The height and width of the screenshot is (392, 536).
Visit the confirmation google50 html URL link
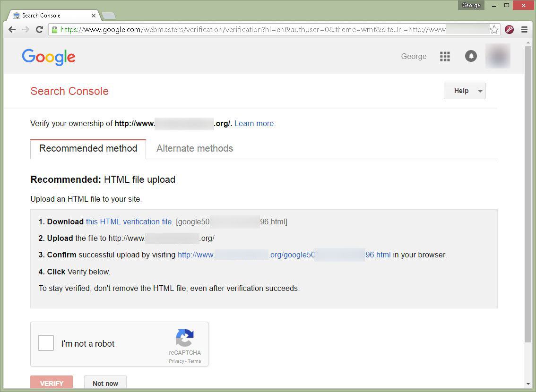click(x=284, y=255)
